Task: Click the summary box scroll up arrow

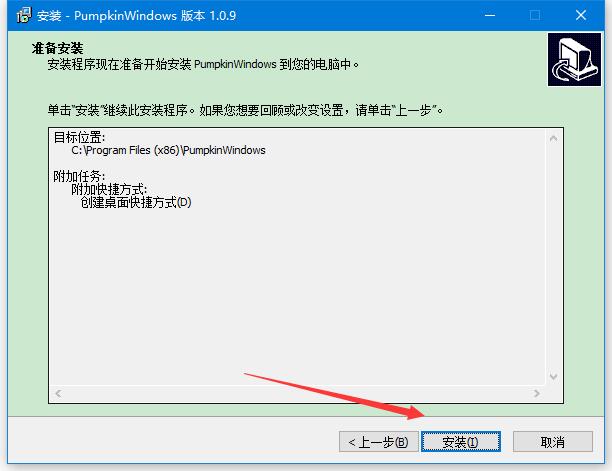Action: click(553, 139)
